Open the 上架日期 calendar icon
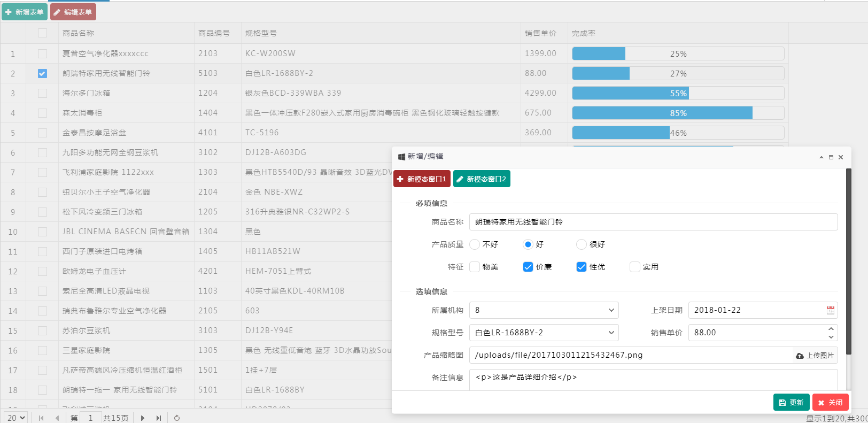Screen dimensions: 868x423 [830, 310]
